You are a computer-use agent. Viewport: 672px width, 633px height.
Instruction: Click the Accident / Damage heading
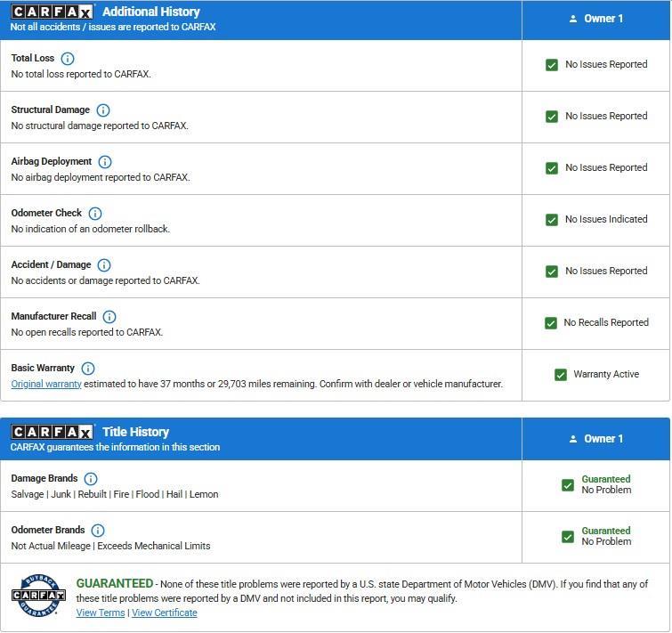point(51,264)
